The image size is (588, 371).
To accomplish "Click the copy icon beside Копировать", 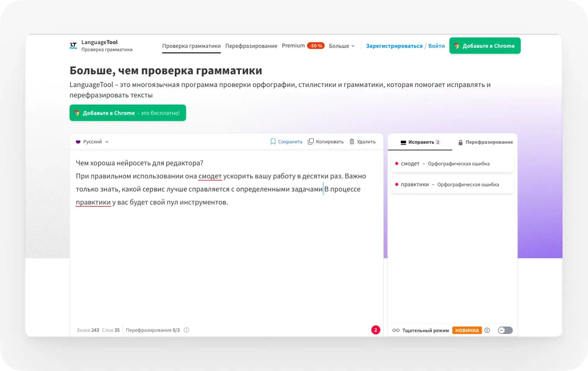I will [x=311, y=142].
